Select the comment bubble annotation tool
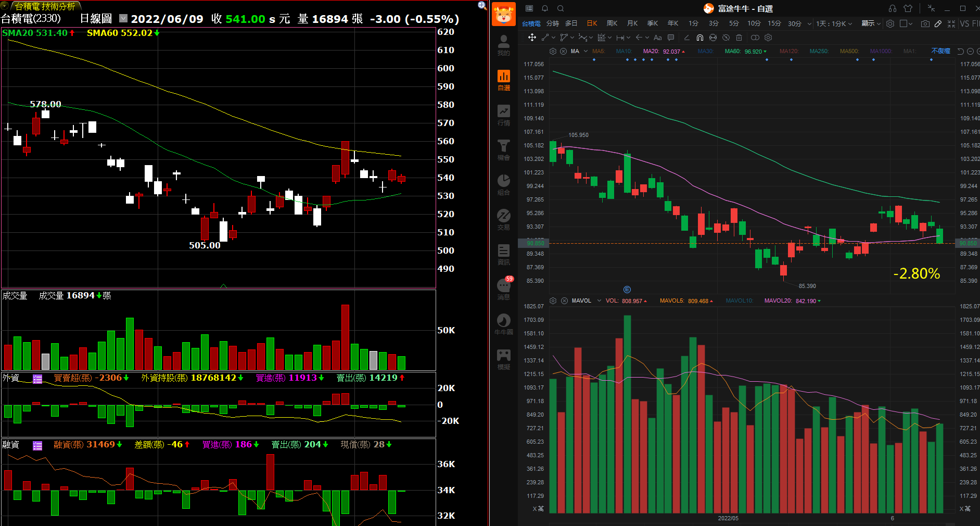 [x=671, y=37]
